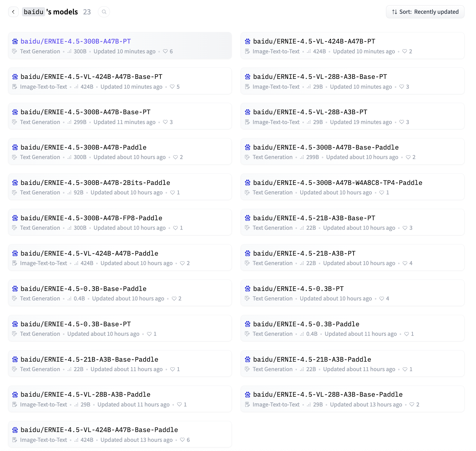The width and height of the screenshot is (476, 451).
Task: Open the Sort: Recently updated dropdown
Action: pyautogui.click(x=425, y=12)
